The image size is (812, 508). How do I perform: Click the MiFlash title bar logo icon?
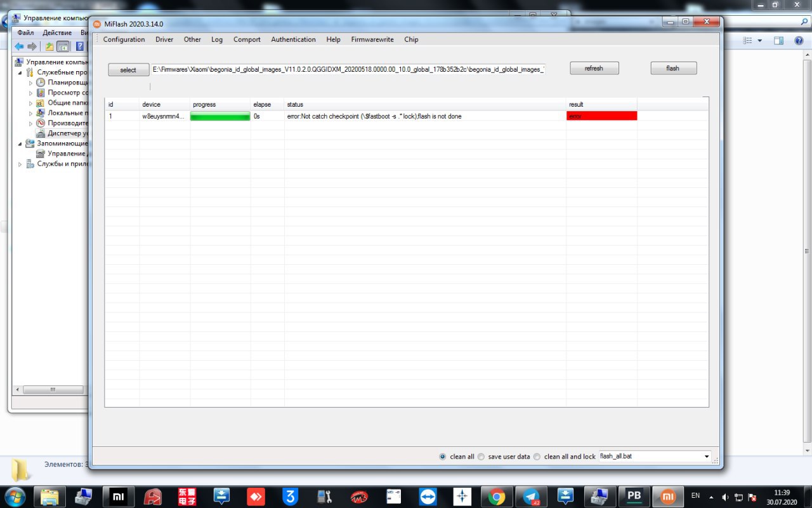point(97,24)
